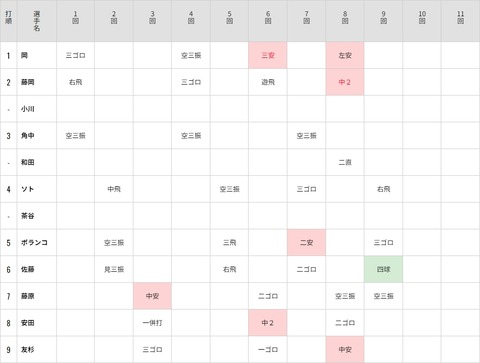Click the 一併打 cell for 安田
Screen dimensions: 480x363
152,323
